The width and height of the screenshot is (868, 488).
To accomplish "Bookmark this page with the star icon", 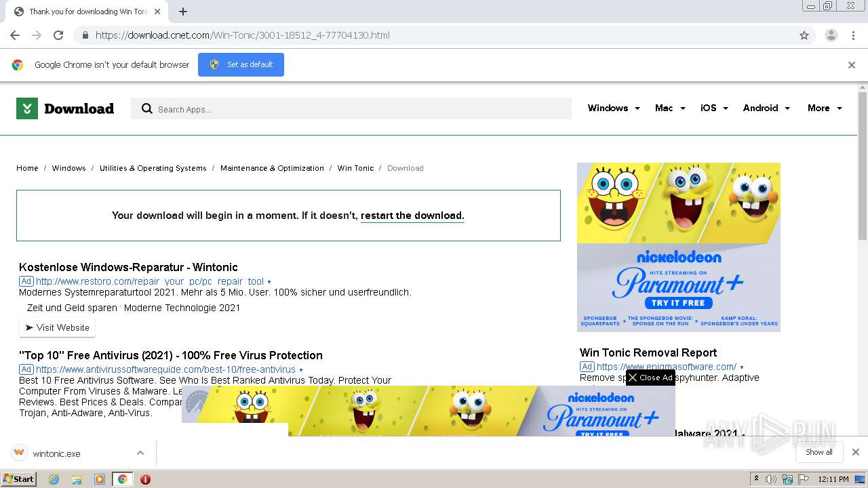I will point(804,35).
